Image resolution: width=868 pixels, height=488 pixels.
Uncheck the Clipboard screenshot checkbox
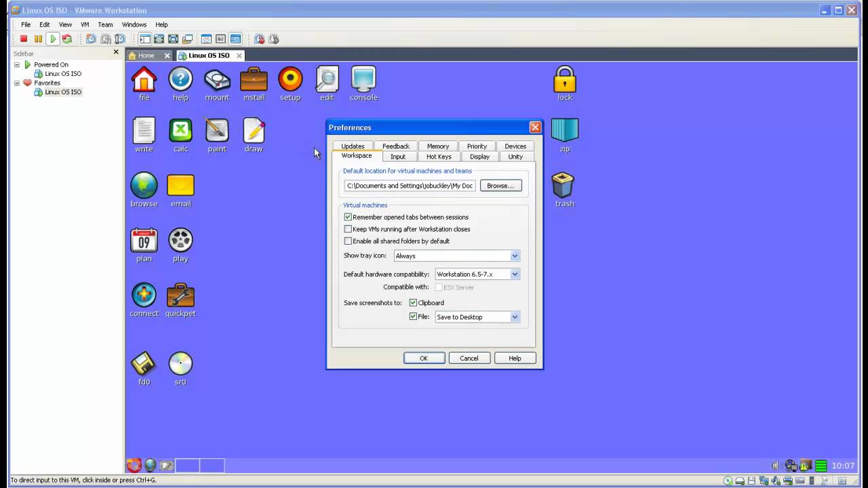pos(413,303)
